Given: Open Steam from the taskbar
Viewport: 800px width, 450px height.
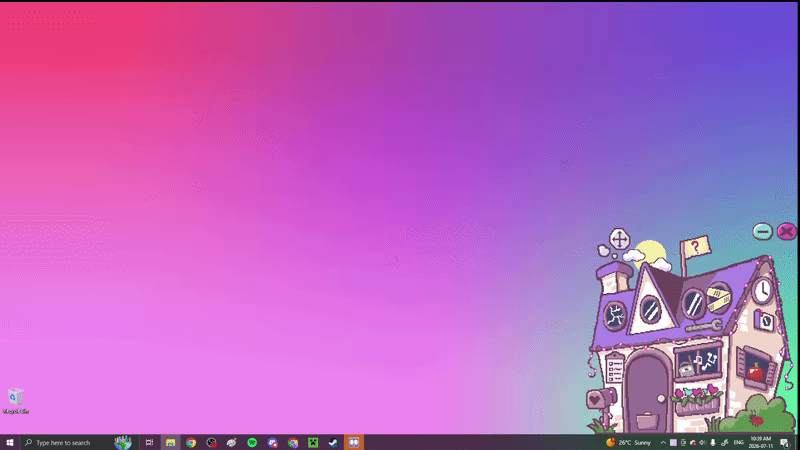Looking at the screenshot, I should (x=333, y=442).
